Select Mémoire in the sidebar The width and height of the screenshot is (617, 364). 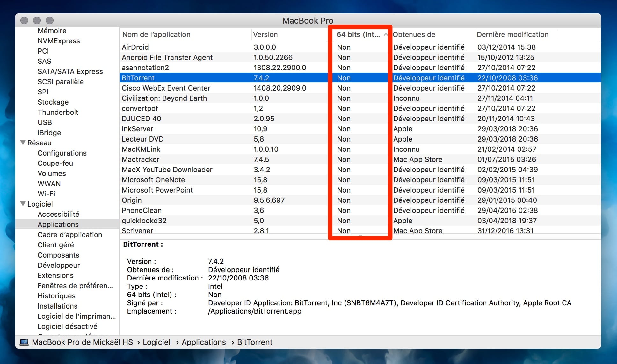(x=52, y=31)
